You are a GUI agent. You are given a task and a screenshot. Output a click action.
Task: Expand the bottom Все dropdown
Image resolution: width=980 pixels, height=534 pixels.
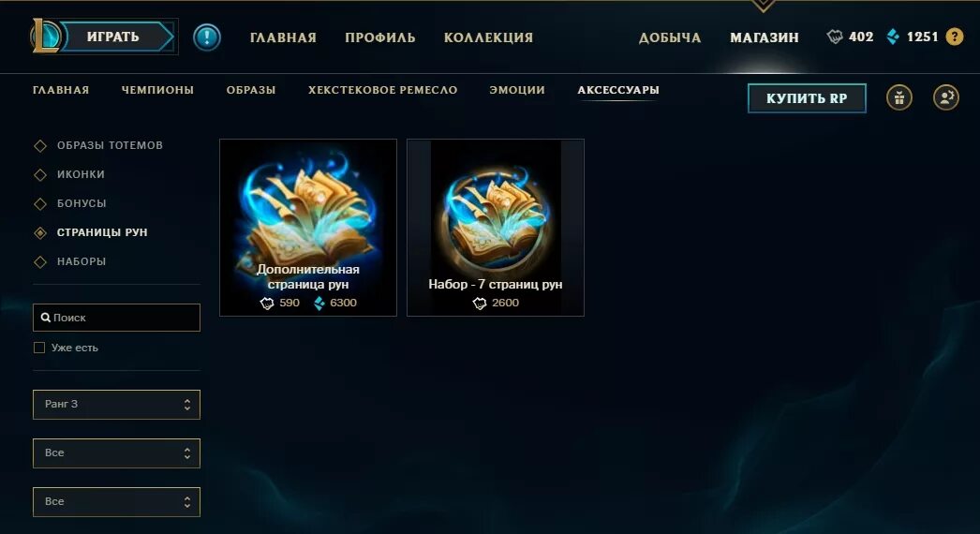click(x=116, y=502)
